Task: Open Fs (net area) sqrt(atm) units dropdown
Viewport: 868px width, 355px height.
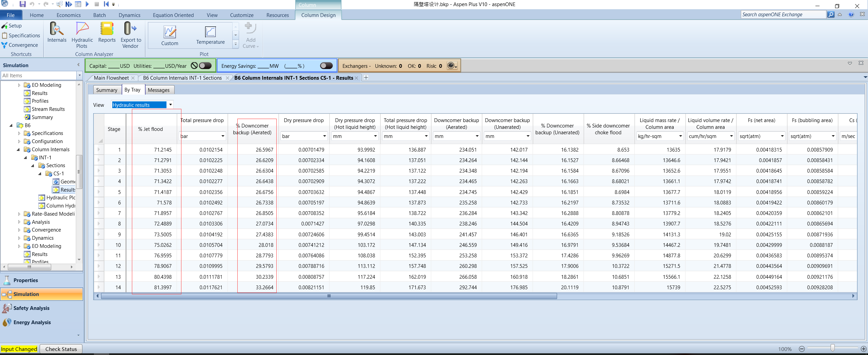Action: [x=782, y=136]
